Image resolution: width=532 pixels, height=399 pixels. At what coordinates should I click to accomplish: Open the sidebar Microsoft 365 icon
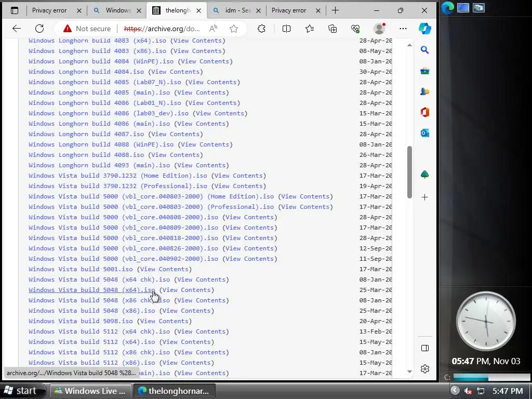[425, 112]
